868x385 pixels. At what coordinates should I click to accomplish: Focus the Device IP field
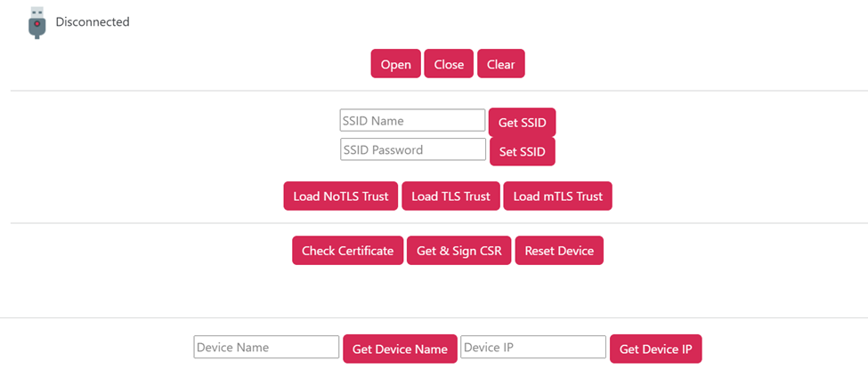pyautogui.click(x=533, y=347)
